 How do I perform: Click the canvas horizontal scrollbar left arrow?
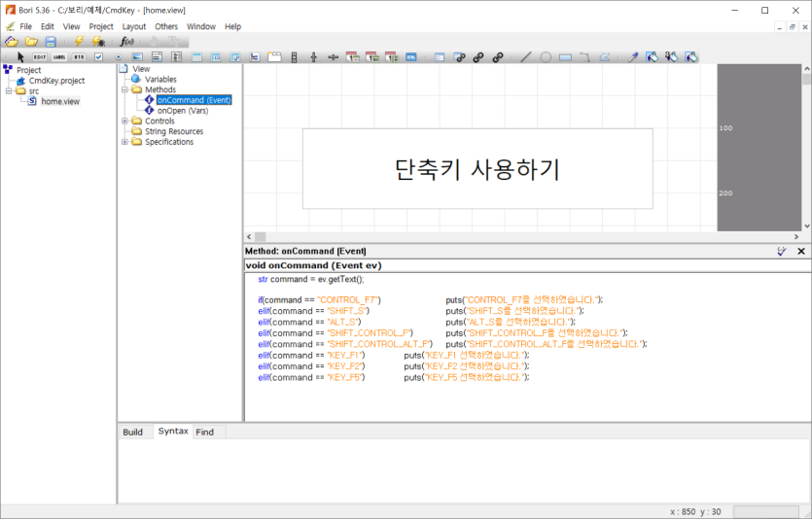pyautogui.click(x=249, y=236)
